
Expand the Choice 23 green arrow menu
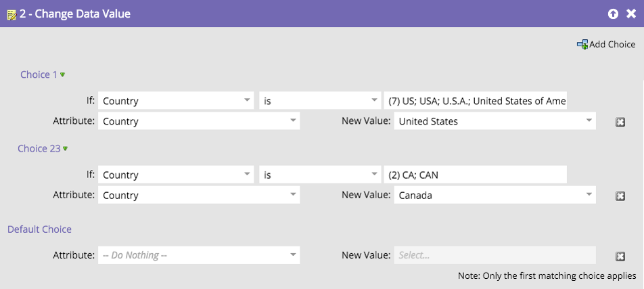(66, 149)
